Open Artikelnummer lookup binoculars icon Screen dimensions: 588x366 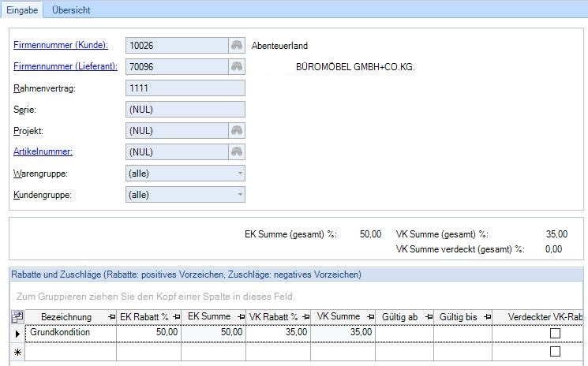pos(236,152)
